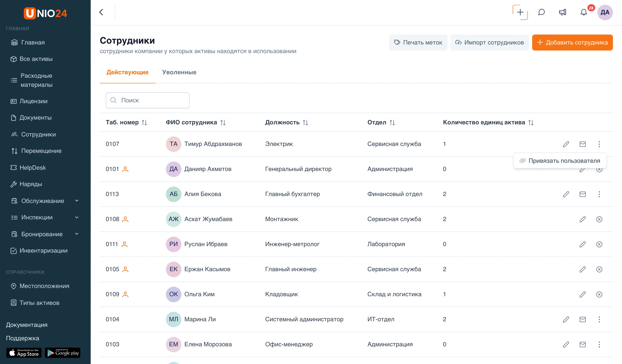The height and width of the screenshot is (364, 622).
Task: Expand Бронирование sidebar submenu
Action: point(77,234)
